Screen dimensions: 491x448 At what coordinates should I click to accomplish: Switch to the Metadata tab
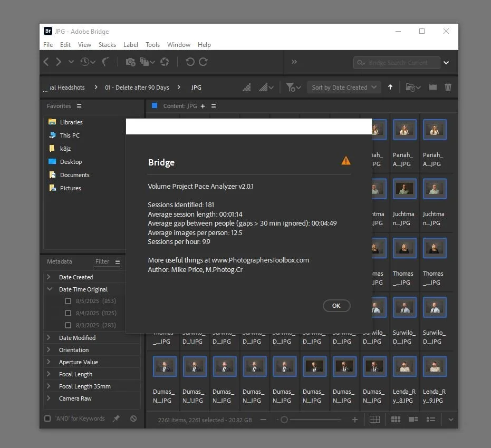pos(59,261)
